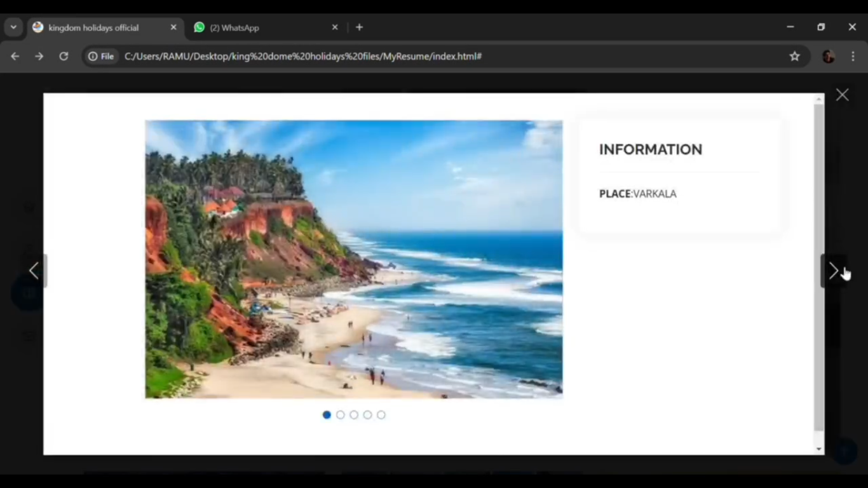This screenshot has width=868, height=488.
Task: Go to previous slide with left arrow
Action: 34,271
